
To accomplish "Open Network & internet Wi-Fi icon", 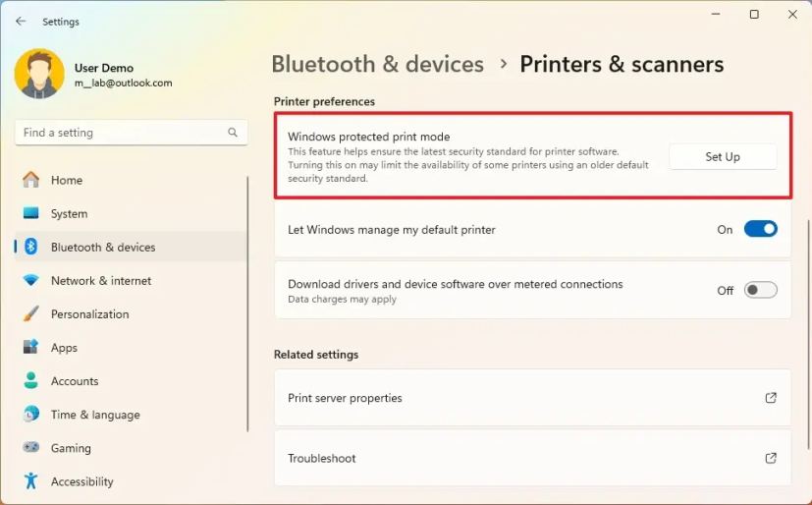I will click(x=31, y=280).
